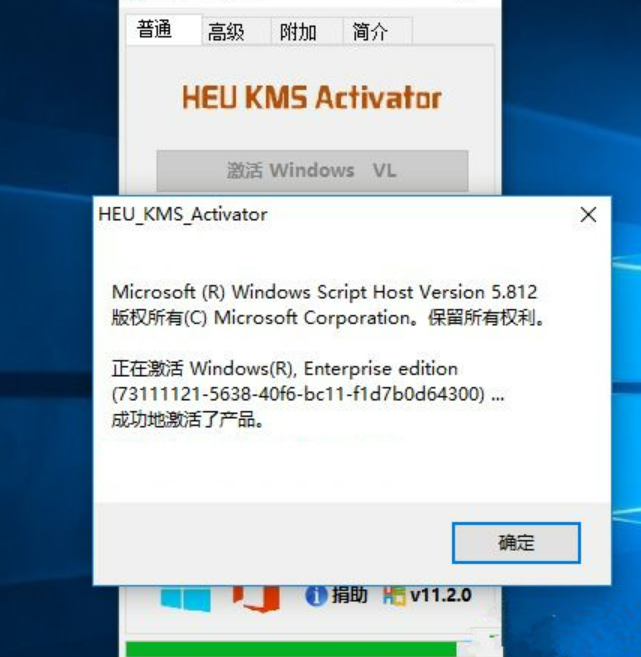Click the 版权所有 Microsoft Corporation copyright line
Screen dimensions: 641x657
(x=328, y=318)
